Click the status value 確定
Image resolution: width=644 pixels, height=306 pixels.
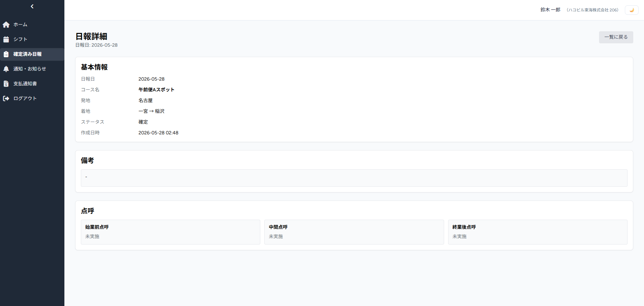(143, 122)
